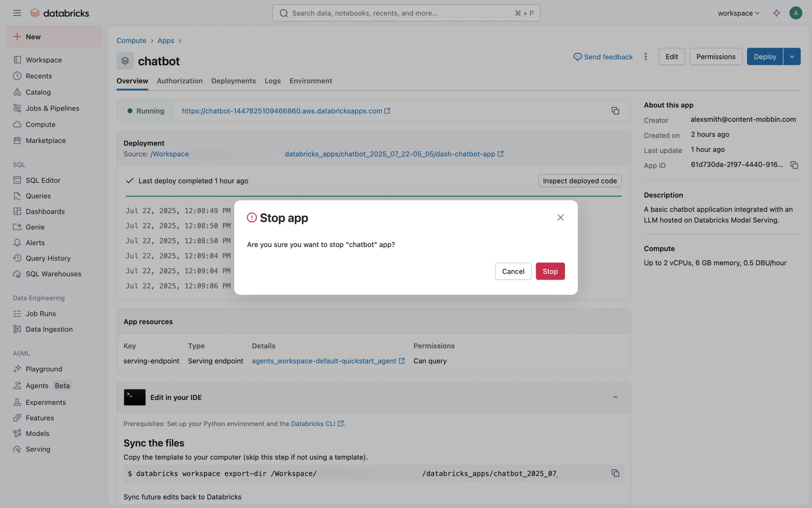812x508 pixels.
Task: Open the user avatar account menu
Action: pos(795,13)
